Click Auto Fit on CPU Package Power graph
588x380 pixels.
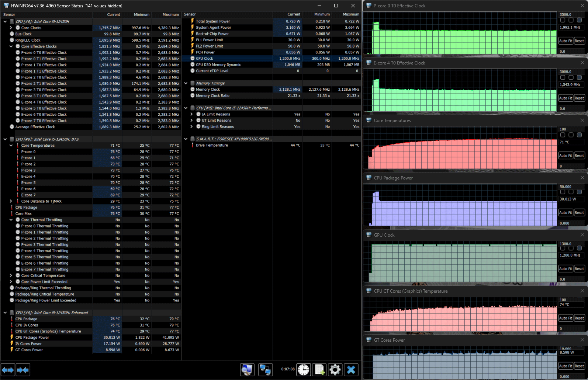[565, 213]
